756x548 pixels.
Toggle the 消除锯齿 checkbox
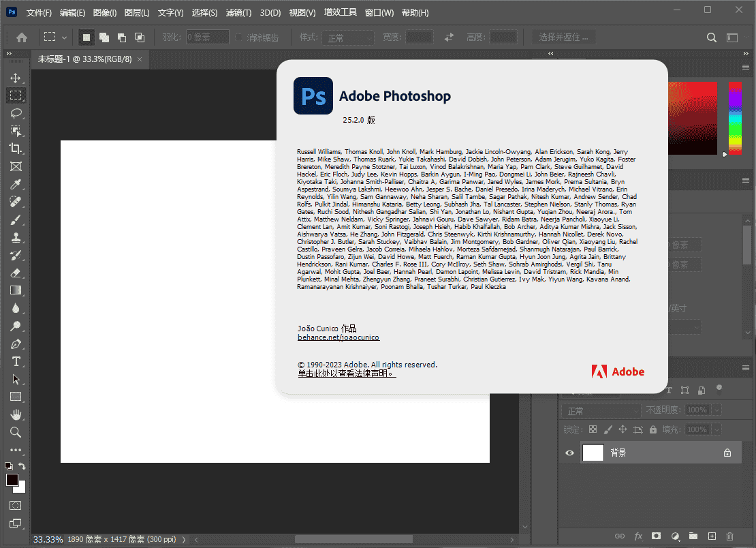pyautogui.click(x=239, y=37)
